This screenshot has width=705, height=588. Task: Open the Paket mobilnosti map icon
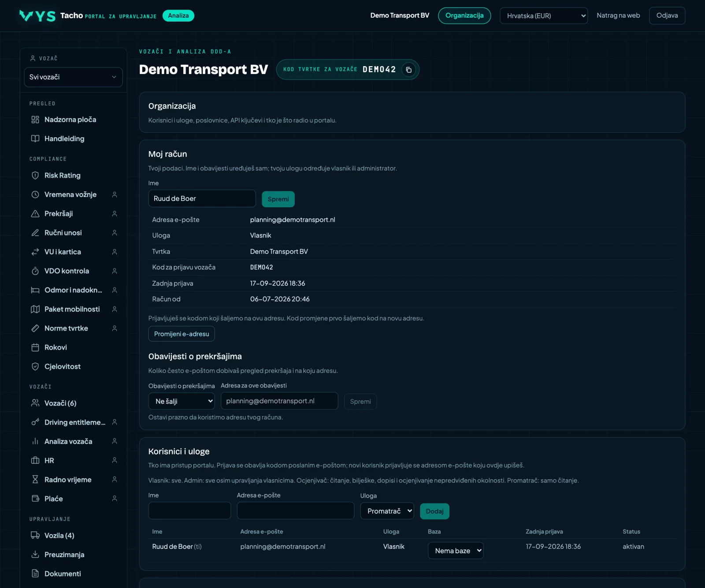tap(35, 309)
